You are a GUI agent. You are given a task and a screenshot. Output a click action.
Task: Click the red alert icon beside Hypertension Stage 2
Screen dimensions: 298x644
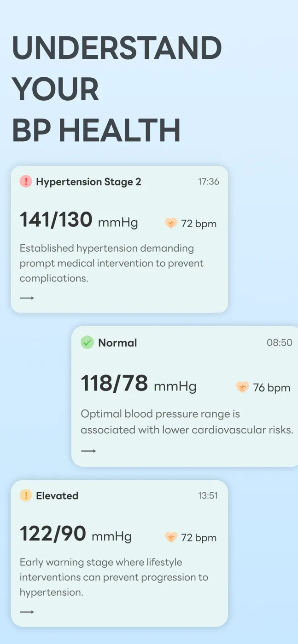(26, 181)
